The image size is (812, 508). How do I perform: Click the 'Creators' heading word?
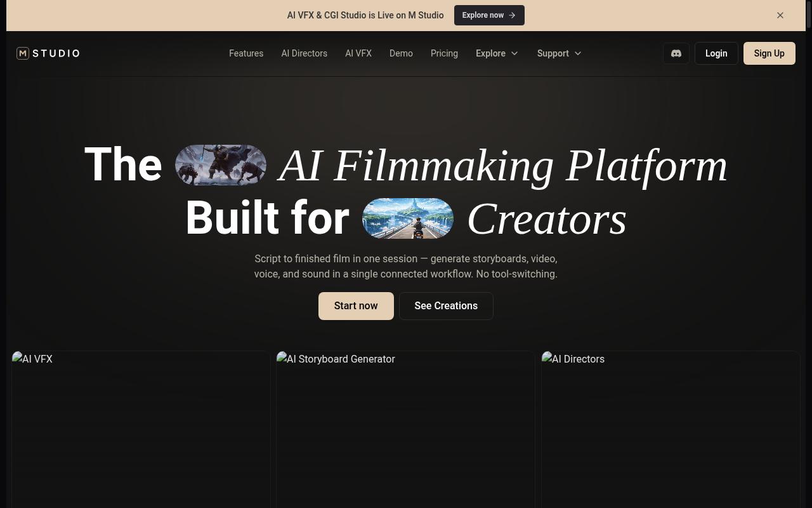(x=547, y=219)
